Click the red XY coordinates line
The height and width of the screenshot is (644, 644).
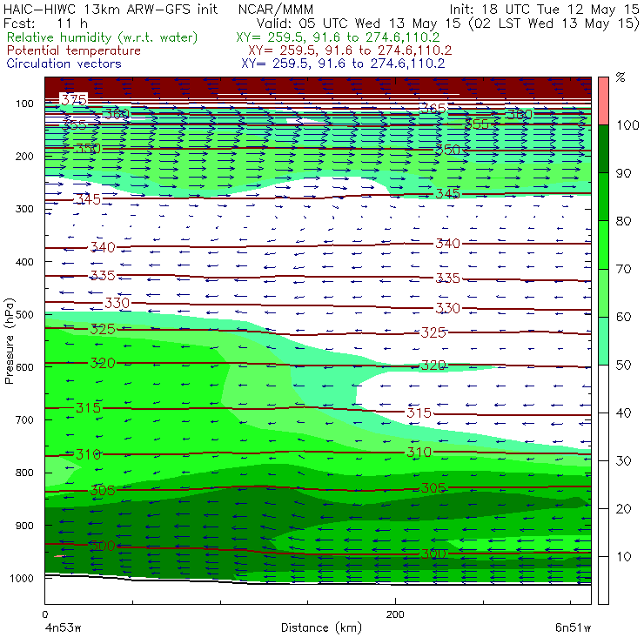pos(350,50)
